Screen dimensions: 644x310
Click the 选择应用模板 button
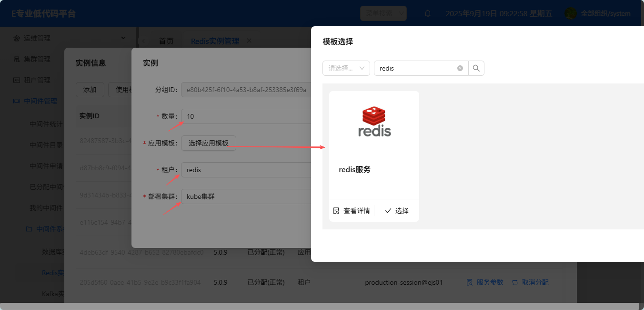coord(208,143)
